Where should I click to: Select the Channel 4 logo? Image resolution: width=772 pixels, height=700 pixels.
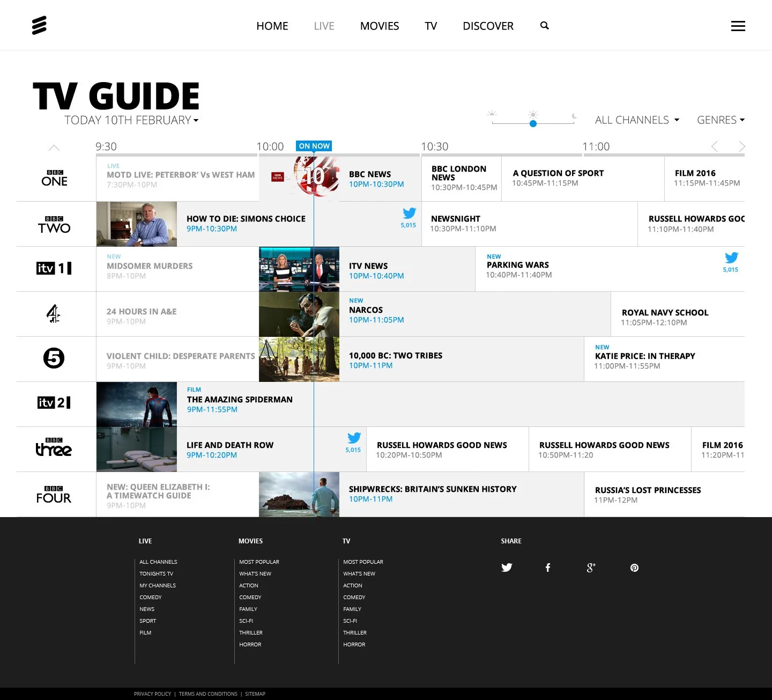tap(53, 313)
